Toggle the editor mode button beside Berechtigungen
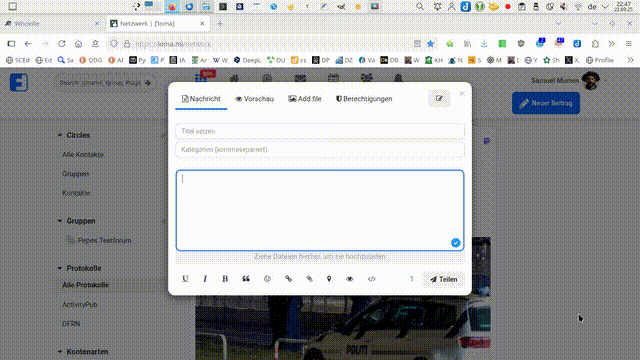Screen dimensions: 640x360 tap(439, 98)
